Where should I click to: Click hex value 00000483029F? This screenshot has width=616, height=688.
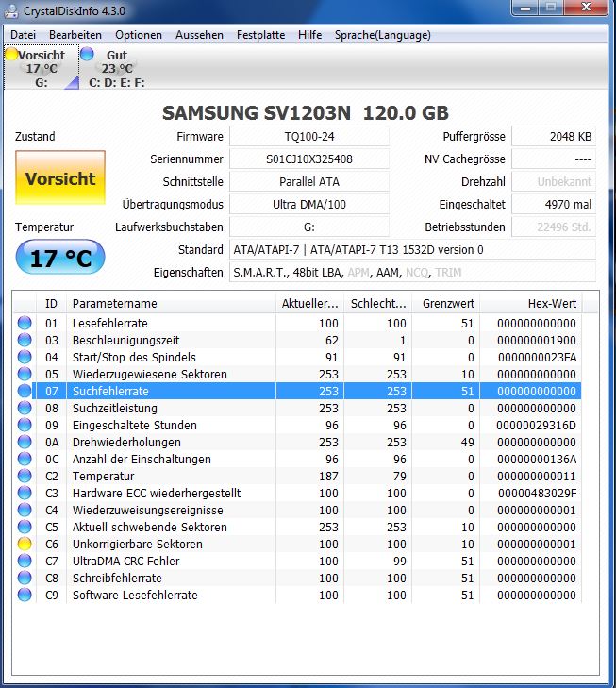point(537,494)
